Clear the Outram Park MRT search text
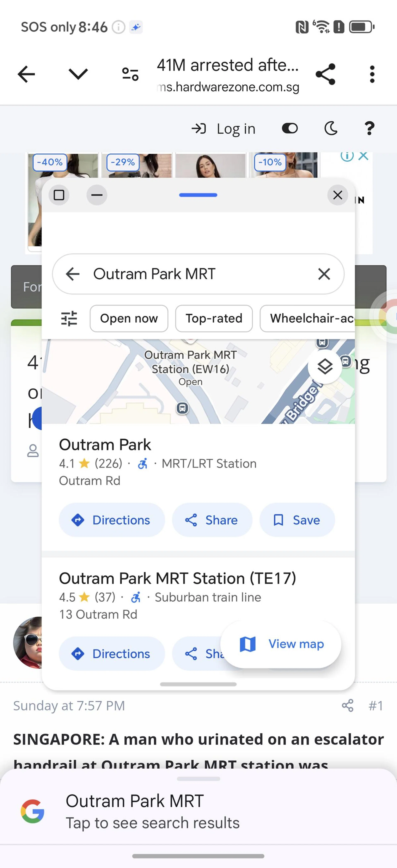Viewport: 397px width, 868px height. (x=324, y=274)
